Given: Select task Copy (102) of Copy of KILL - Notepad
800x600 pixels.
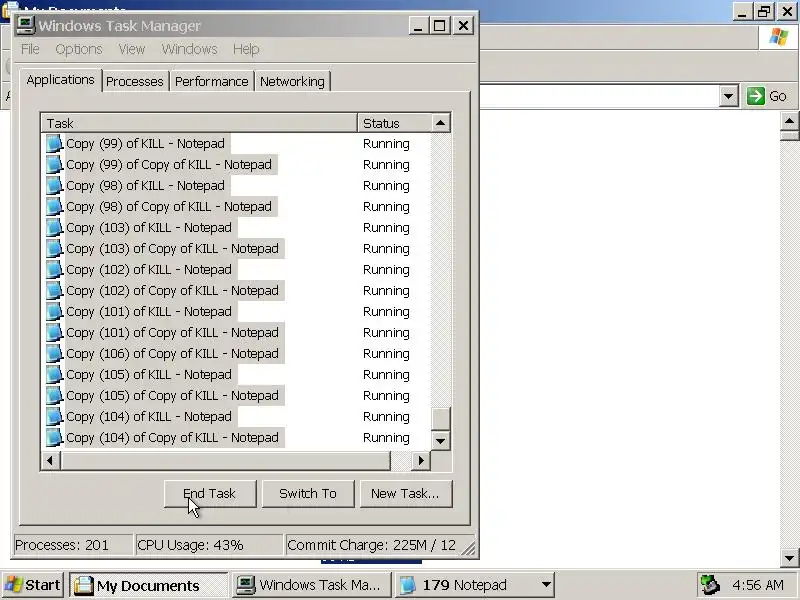Looking at the screenshot, I should click(172, 291).
